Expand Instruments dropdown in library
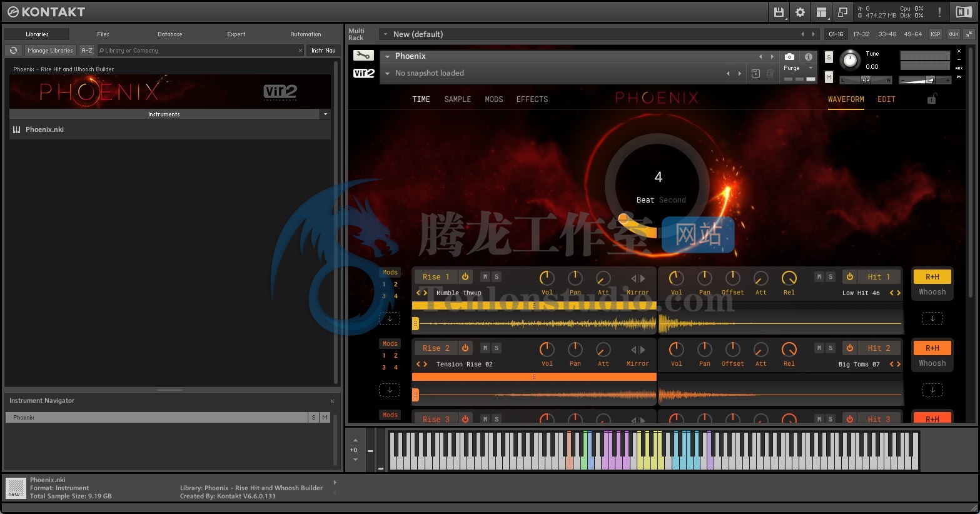980x514 pixels. (325, 114)
